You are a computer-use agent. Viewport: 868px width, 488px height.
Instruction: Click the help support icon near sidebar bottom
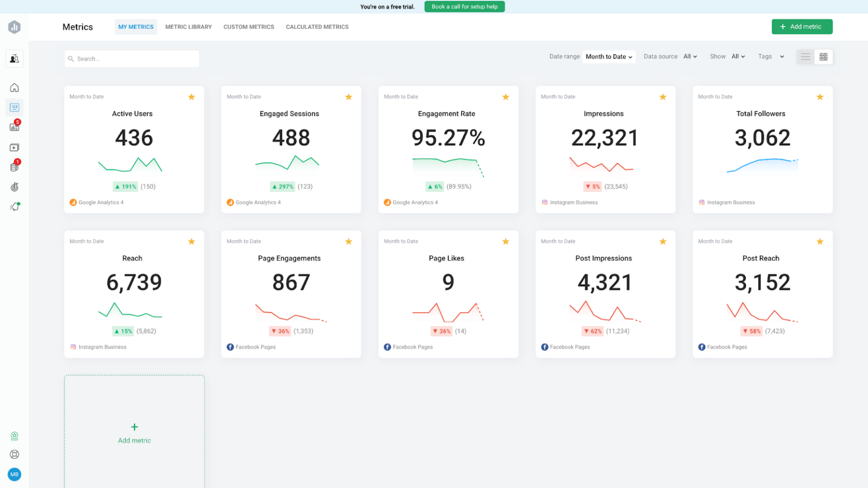click(14, 454)
